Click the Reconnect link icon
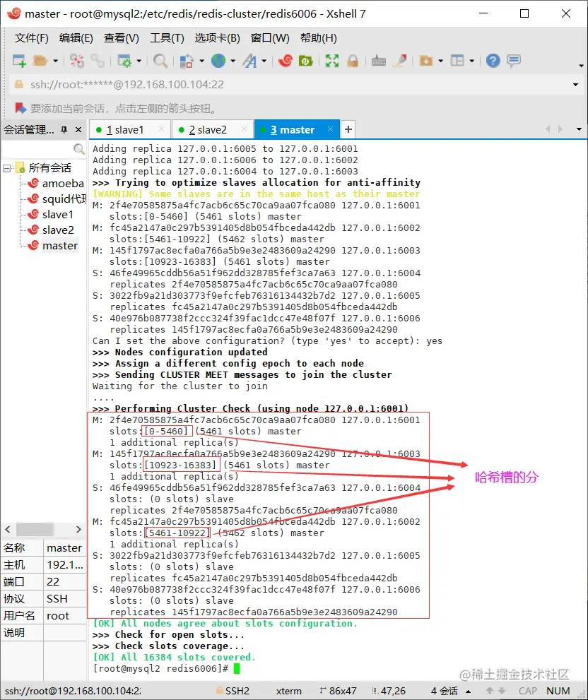The width and height of the screenshot is (588, 700). coord(97,61)
